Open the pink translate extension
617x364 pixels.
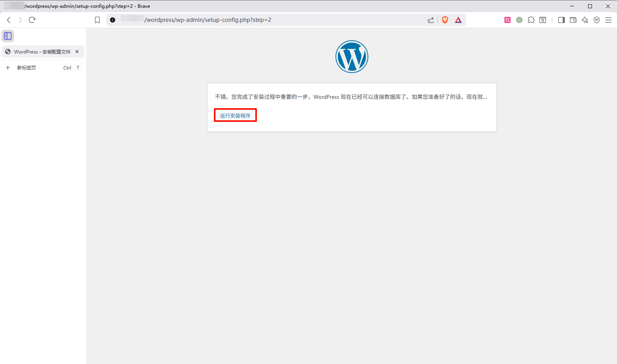click(508, 20)
